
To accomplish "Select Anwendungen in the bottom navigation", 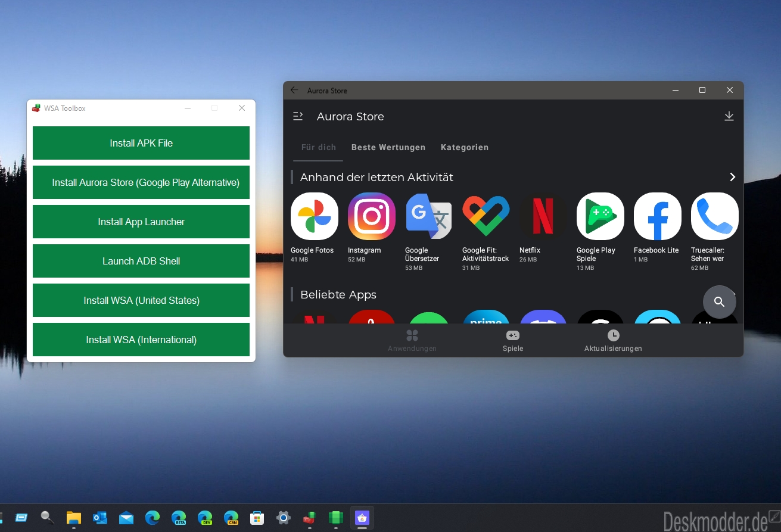I will (x=412, y=341).
